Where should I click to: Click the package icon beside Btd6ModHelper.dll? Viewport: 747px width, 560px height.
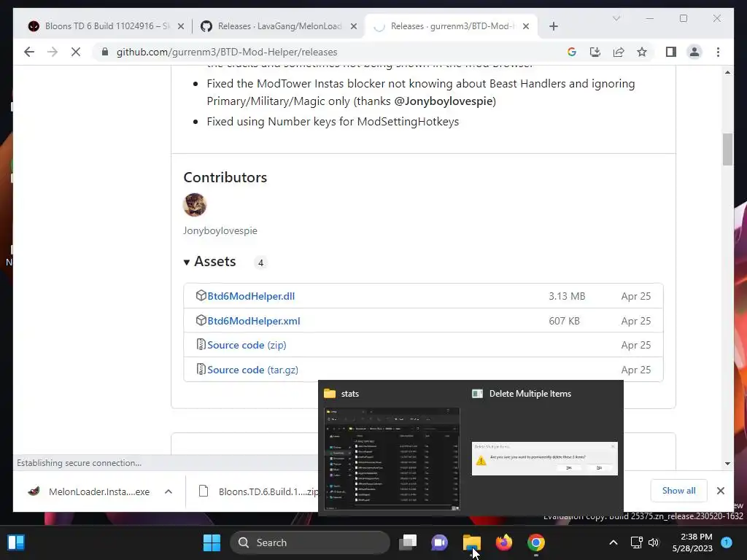pyautogui.click(x=201, y=296)
